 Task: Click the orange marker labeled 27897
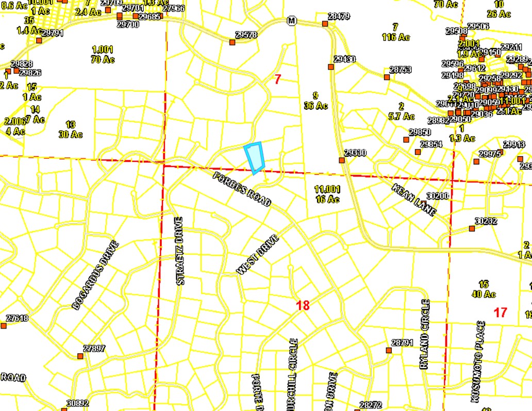(80, 356)
